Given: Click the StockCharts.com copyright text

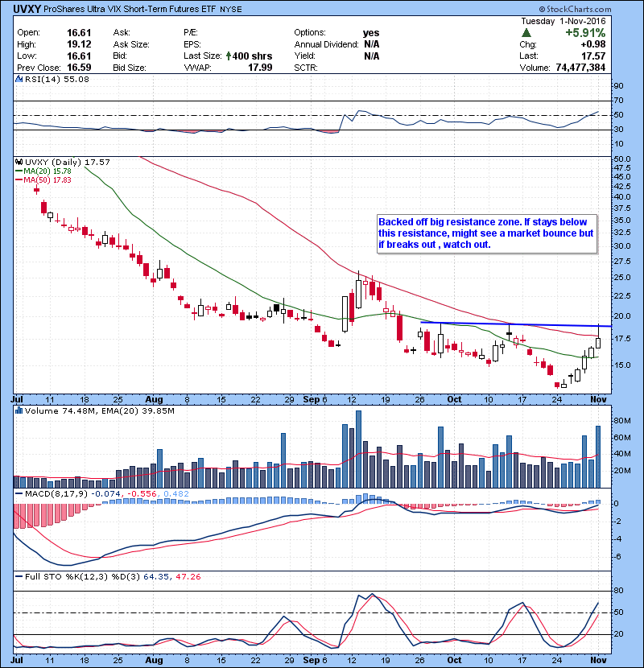Looking at the screenshot, I should click(x=575, y=9).
